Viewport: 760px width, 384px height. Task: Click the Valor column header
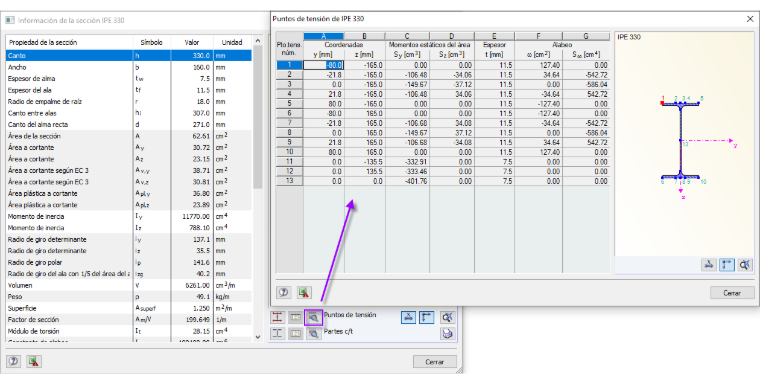click(x=192, y=43)
